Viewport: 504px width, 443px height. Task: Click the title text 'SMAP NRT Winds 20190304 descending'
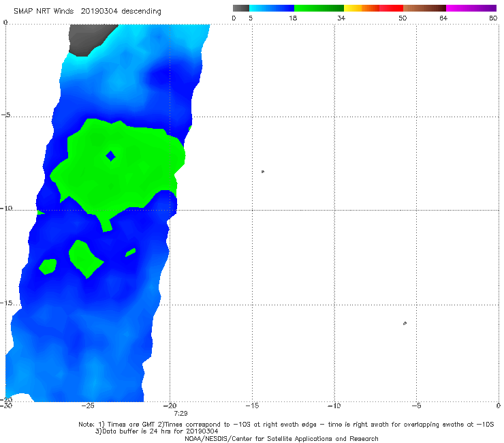(x=87, y=12)
